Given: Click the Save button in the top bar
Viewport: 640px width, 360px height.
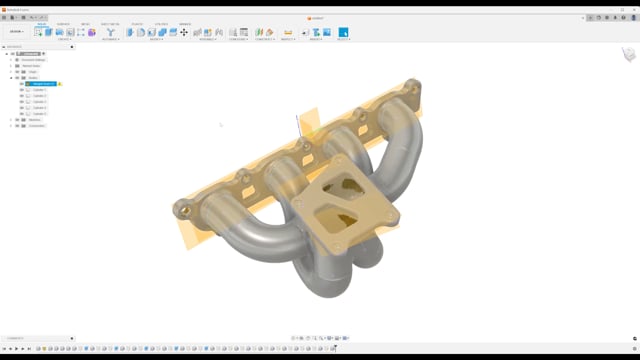Looking at the screenshot, I should click(23, 18).
